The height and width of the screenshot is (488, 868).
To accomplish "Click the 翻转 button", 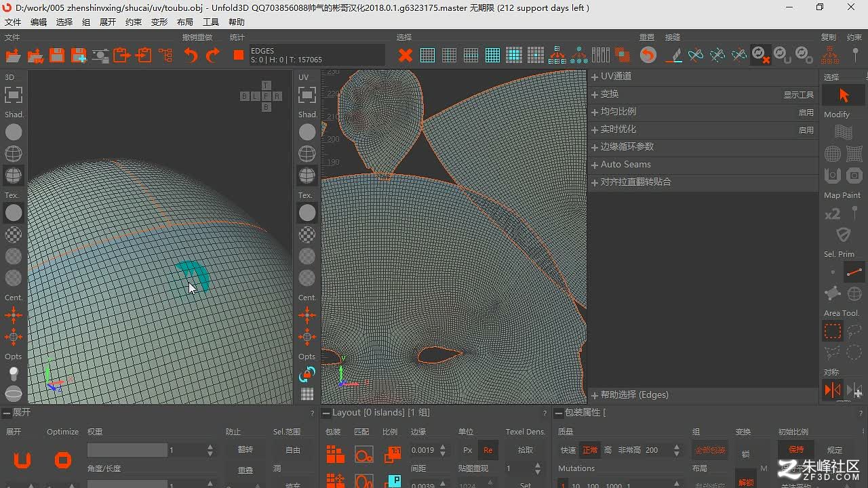I will pyautogui.click(x=245, y=449).
